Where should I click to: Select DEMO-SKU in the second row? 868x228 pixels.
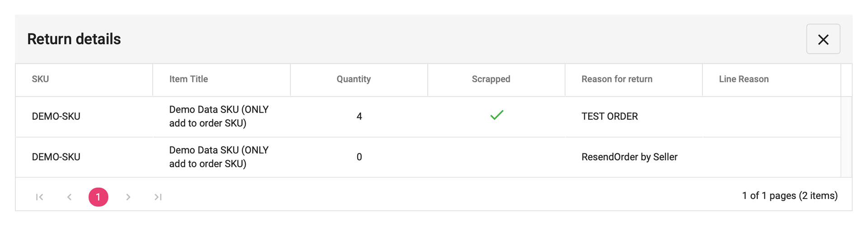[x=56, y=157]
